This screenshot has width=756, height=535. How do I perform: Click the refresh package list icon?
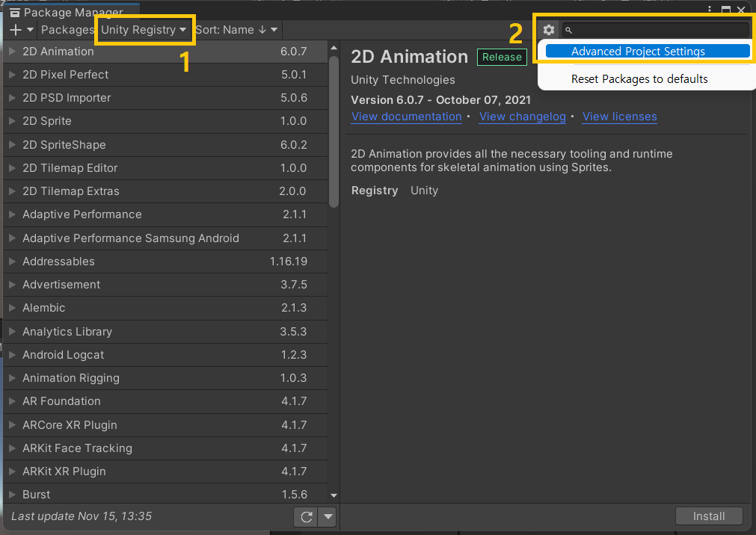(306, 516)
